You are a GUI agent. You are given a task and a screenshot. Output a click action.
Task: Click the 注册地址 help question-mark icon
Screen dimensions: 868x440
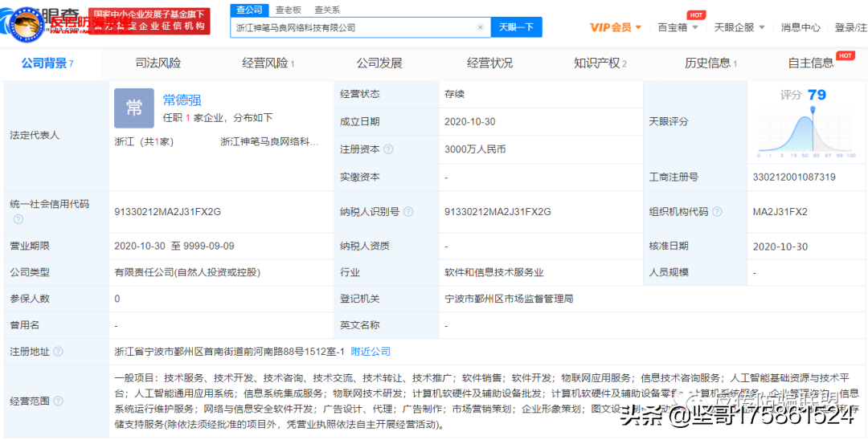[58, 352]
